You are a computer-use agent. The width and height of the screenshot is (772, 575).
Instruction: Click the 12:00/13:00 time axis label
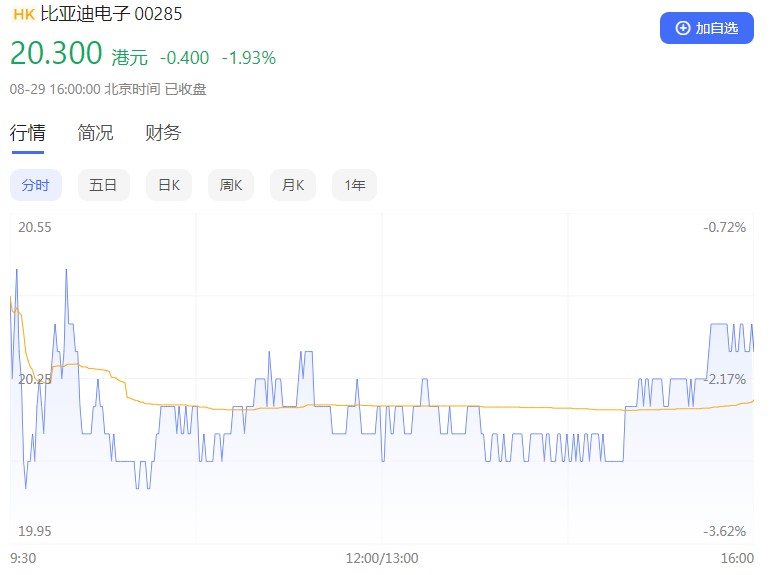(382, 558)
